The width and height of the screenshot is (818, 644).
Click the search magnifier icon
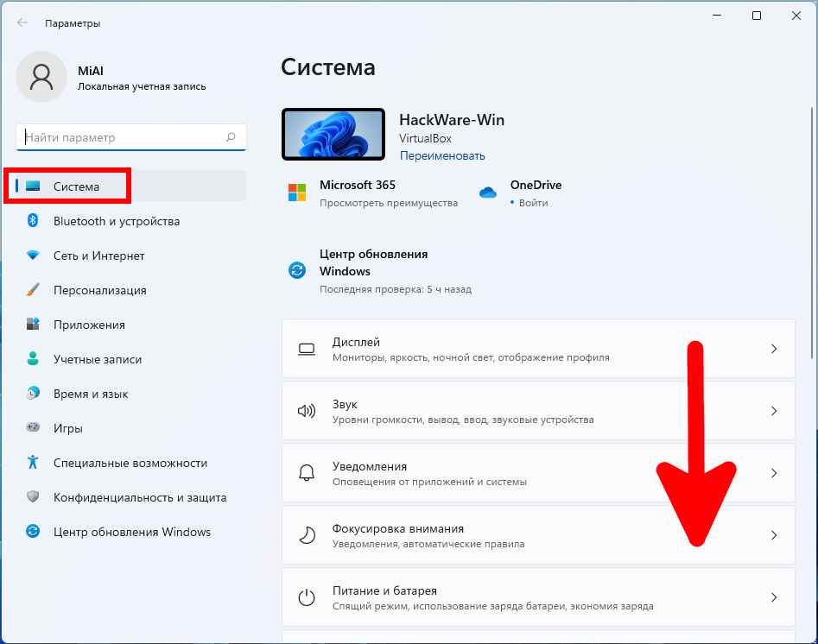[x=231, y=137]
